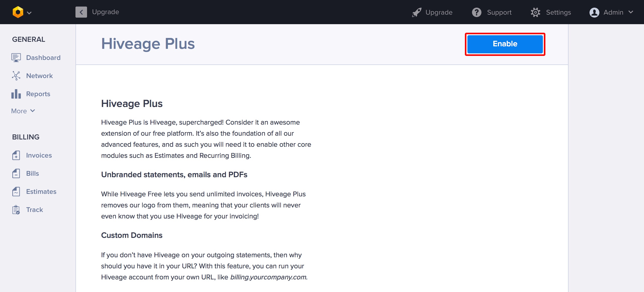Click the Upgrade breadcrumb text
This screenshot has width=644, height=292.
[x=105, y=12]
